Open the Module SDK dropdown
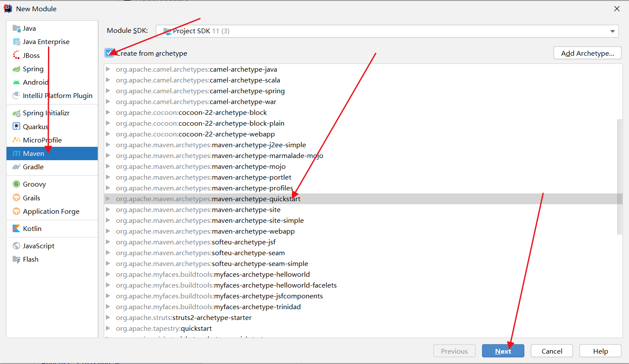This screenshot has width=629, height=364. tap(387, 31)
